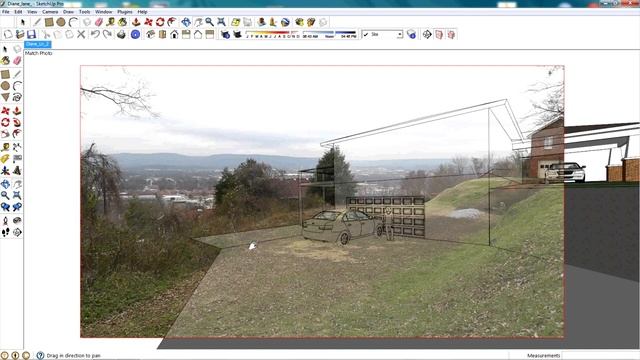Select the Polygon tool in left palette
Image resolution: width=640 pixels, height=360 pixels.
point(5,97)
